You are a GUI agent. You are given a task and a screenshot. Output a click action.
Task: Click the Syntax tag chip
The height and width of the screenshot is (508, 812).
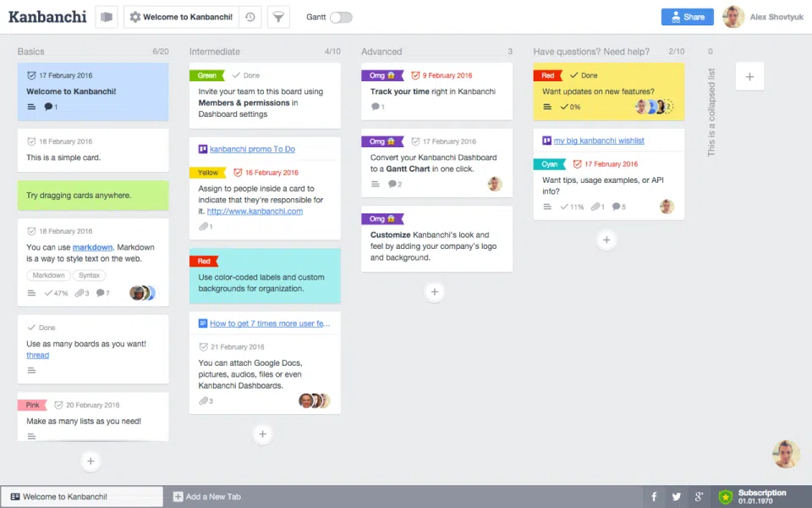pyautogui.click(x=89, y=275)
